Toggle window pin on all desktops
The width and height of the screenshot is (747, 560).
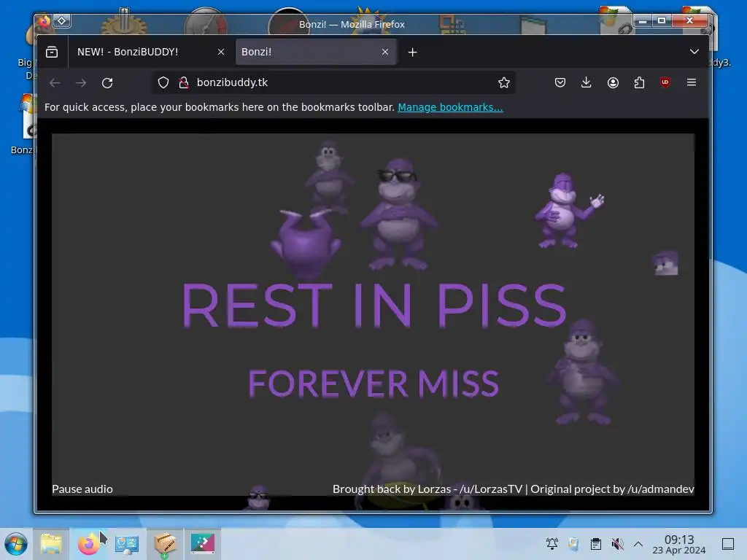coord(62,21)
